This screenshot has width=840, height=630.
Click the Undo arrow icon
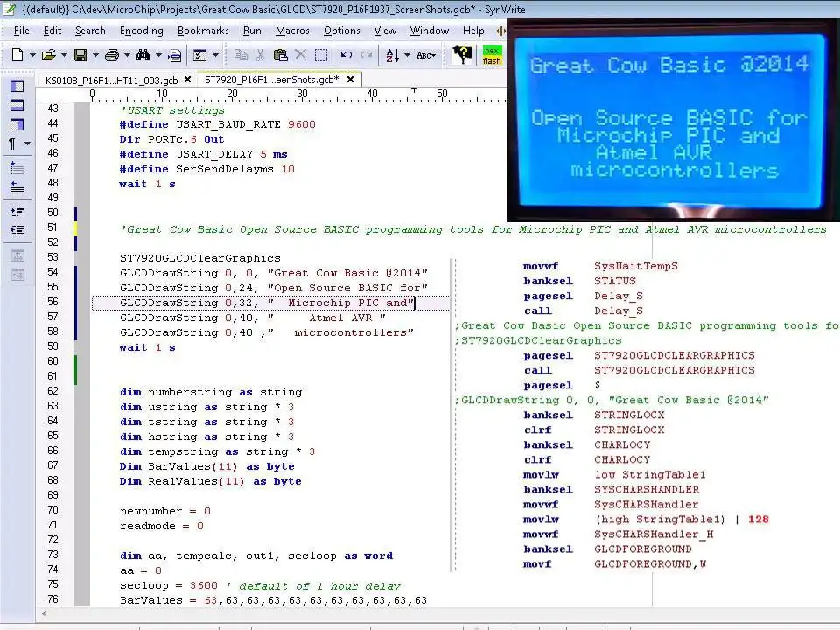(x=346, y=54)
